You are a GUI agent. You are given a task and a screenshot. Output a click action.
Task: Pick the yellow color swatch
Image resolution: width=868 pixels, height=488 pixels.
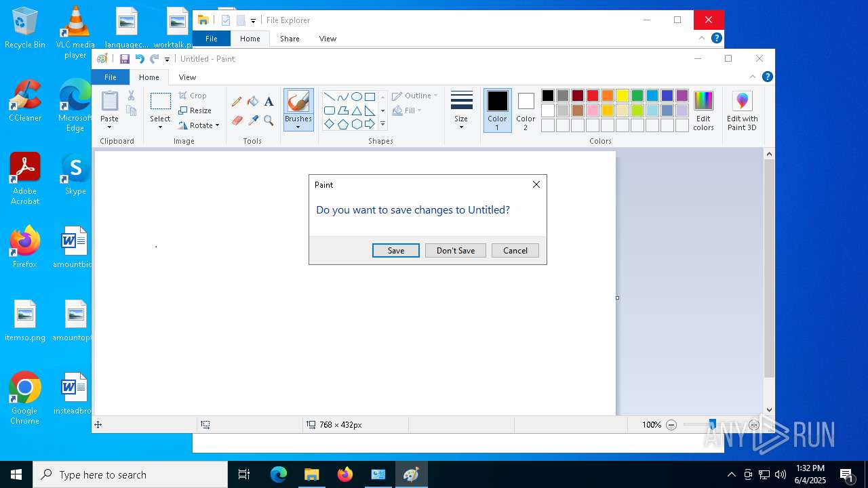pos(623,96)
